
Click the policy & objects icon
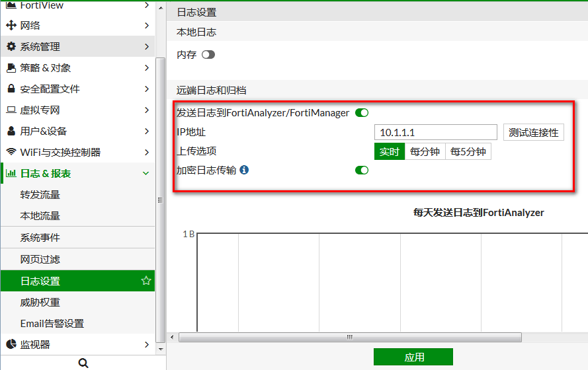[x=11, y=68]
